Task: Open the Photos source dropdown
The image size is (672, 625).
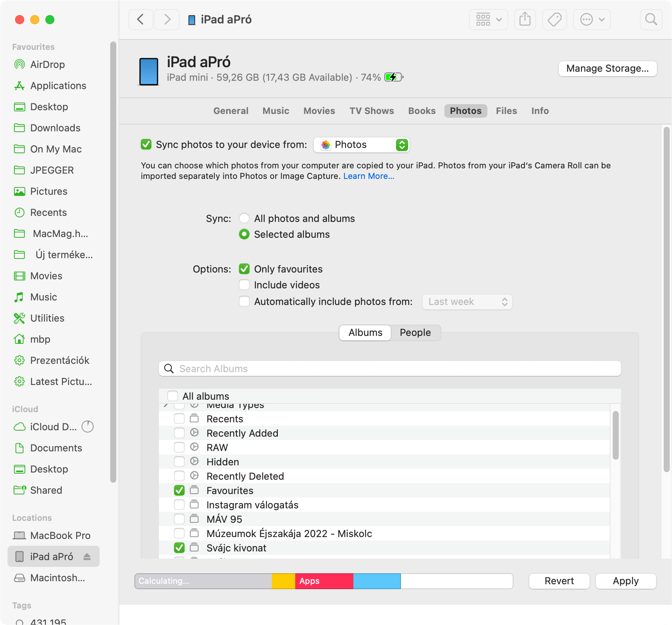Action: (x=362, y=145)
